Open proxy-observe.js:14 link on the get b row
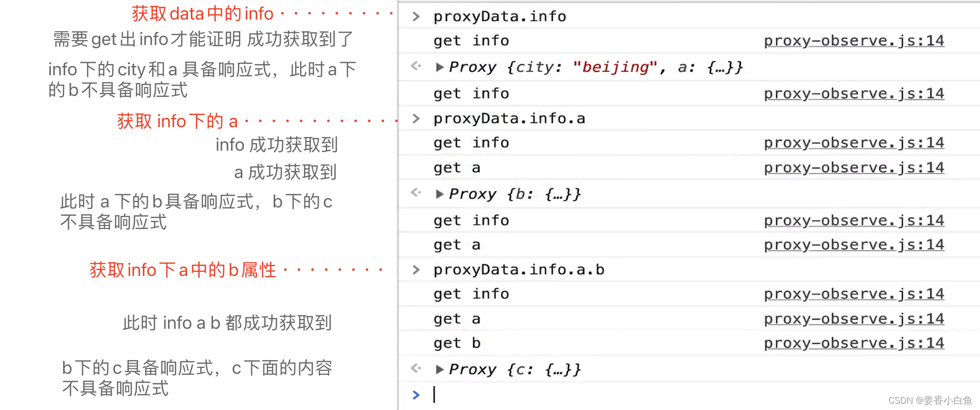980x410 pixels. pos(854,343)
